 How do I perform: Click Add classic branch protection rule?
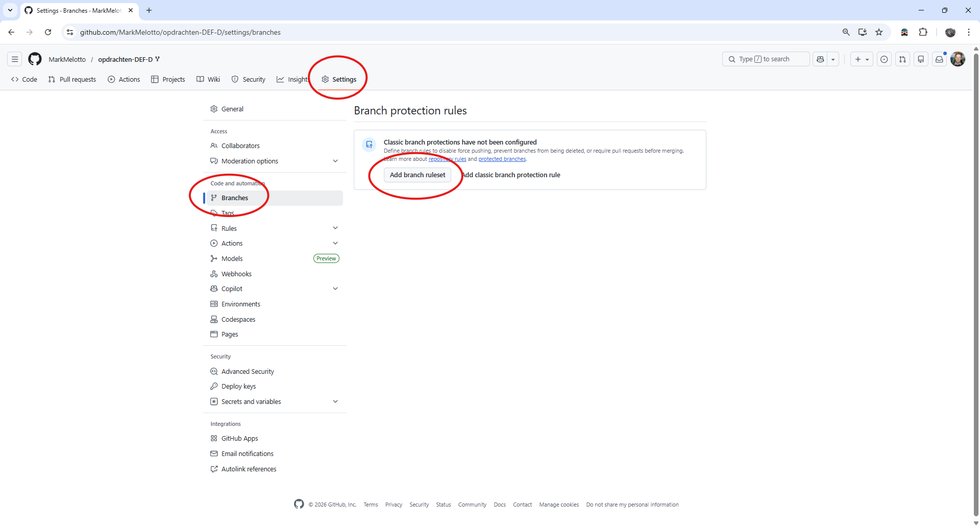point(510,175)
